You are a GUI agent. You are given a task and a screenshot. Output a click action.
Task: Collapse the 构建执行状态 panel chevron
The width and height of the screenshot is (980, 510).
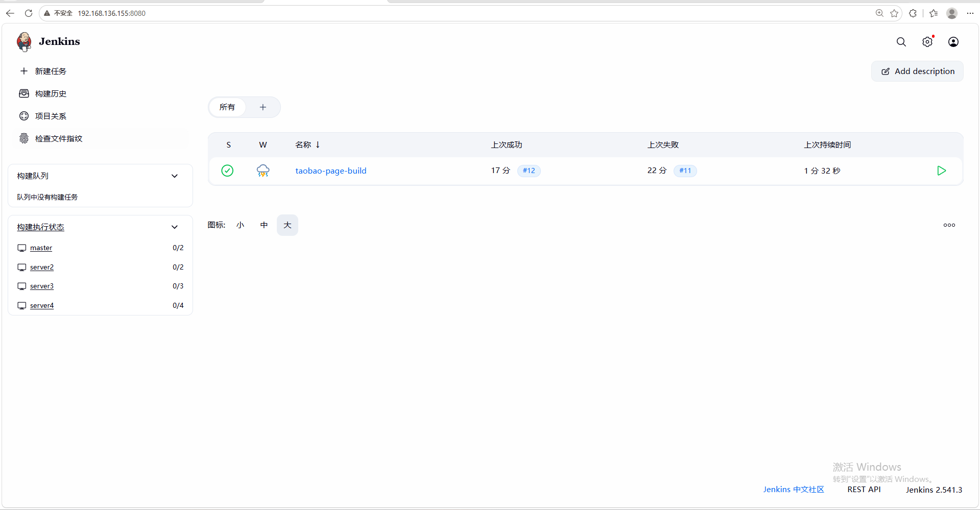click(175, 227)
